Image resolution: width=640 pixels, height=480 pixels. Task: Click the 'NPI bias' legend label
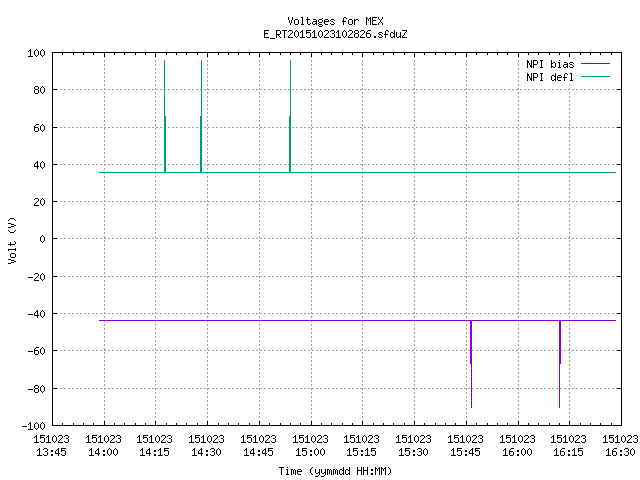[x=550, y=64]
